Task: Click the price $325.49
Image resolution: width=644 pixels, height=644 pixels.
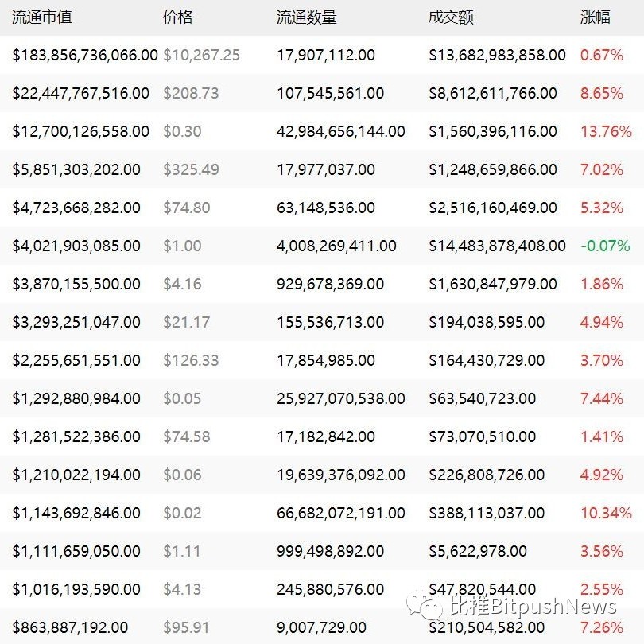Action: click(192, 169)
